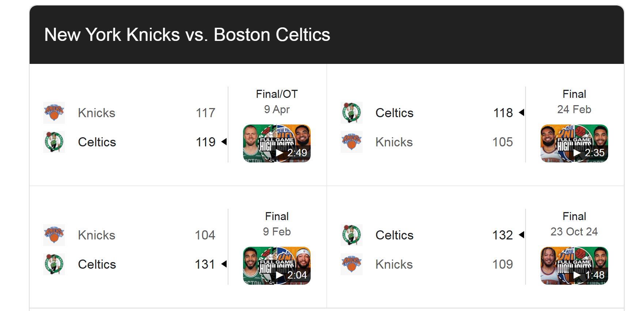644x311 pixels.
Task: Click Knicks logo in 9 Apr game
Action: (x=54, y=112)
